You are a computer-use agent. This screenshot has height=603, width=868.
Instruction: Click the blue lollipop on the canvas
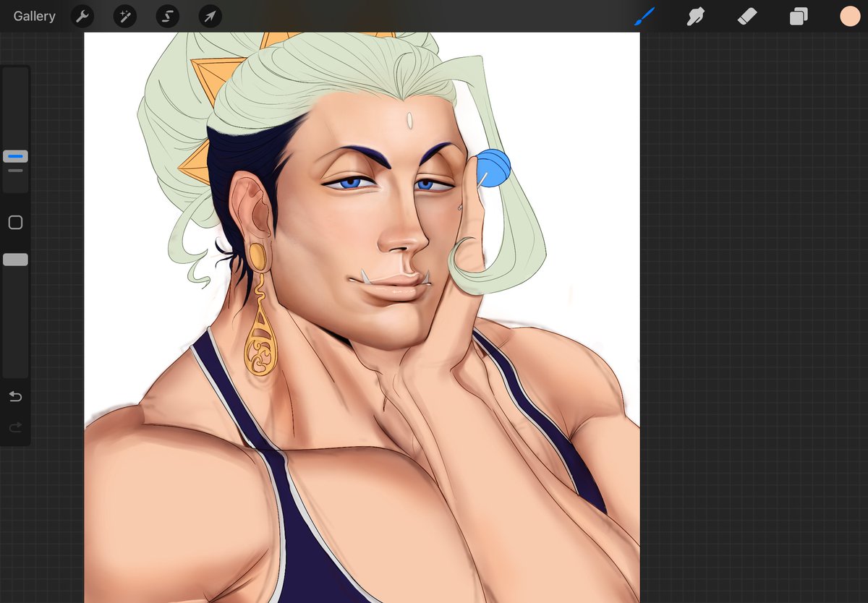493,169
